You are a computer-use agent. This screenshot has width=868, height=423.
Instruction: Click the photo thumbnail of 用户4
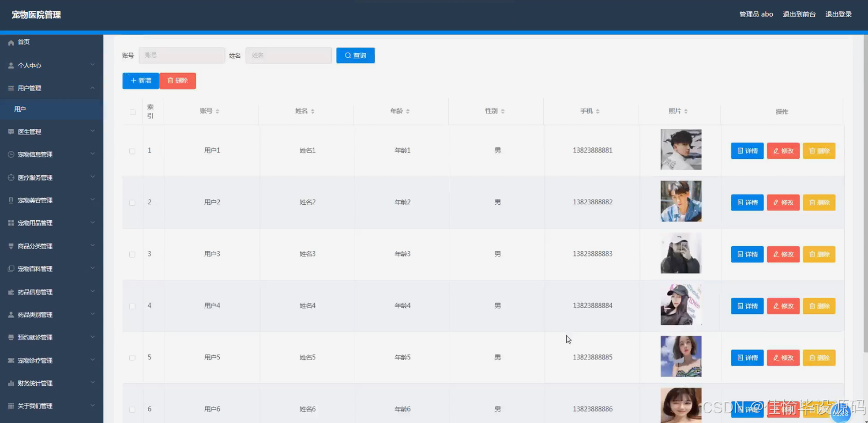pyautogui.click(x=681, y=305)
